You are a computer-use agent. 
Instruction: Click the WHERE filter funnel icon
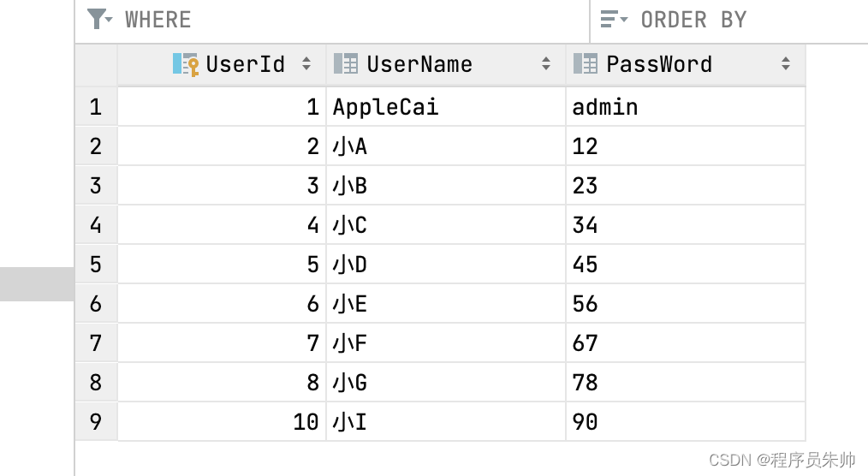[x=98, y=19]
